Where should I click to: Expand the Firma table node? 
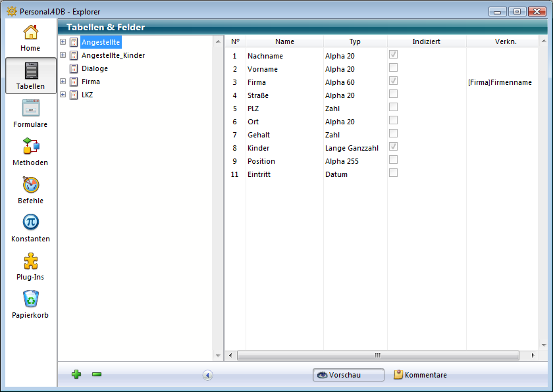[63, 82]
